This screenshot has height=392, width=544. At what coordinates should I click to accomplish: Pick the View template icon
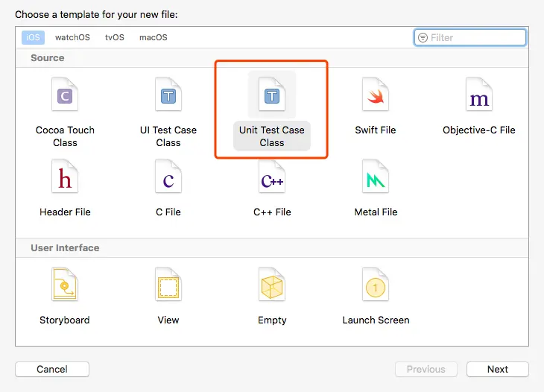click(x=168, y=287)
